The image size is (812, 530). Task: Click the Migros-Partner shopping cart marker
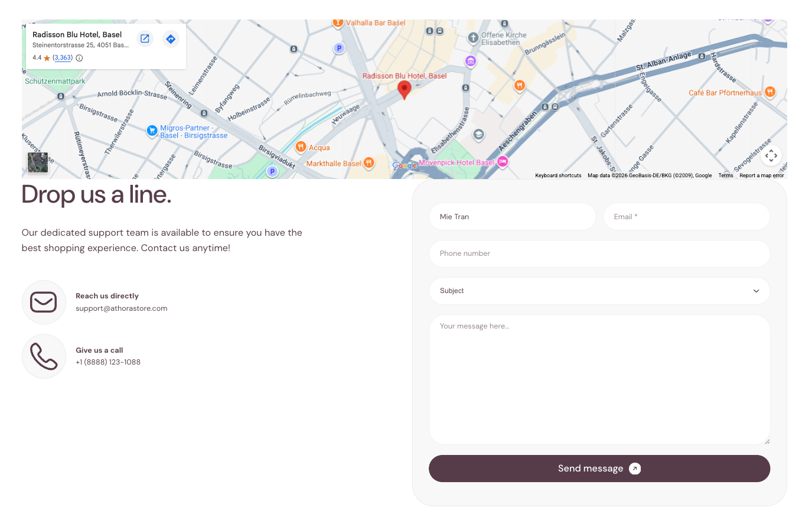[152, 131]
